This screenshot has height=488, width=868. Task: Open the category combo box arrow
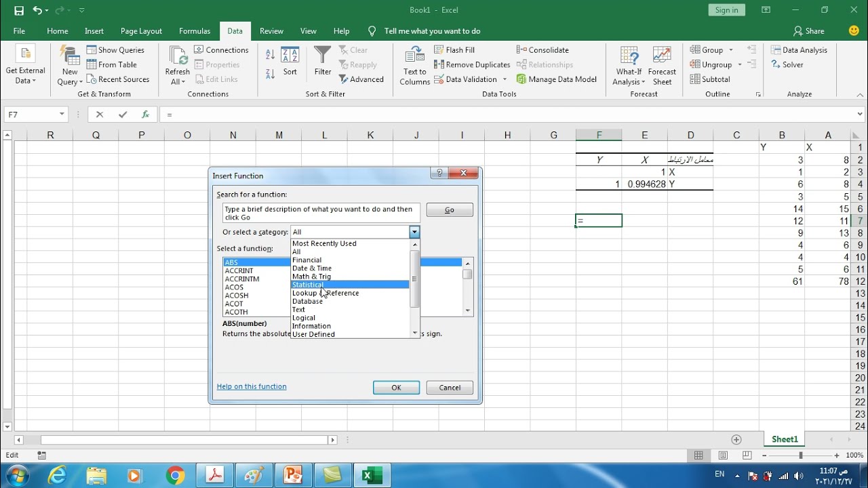(414, 232)
